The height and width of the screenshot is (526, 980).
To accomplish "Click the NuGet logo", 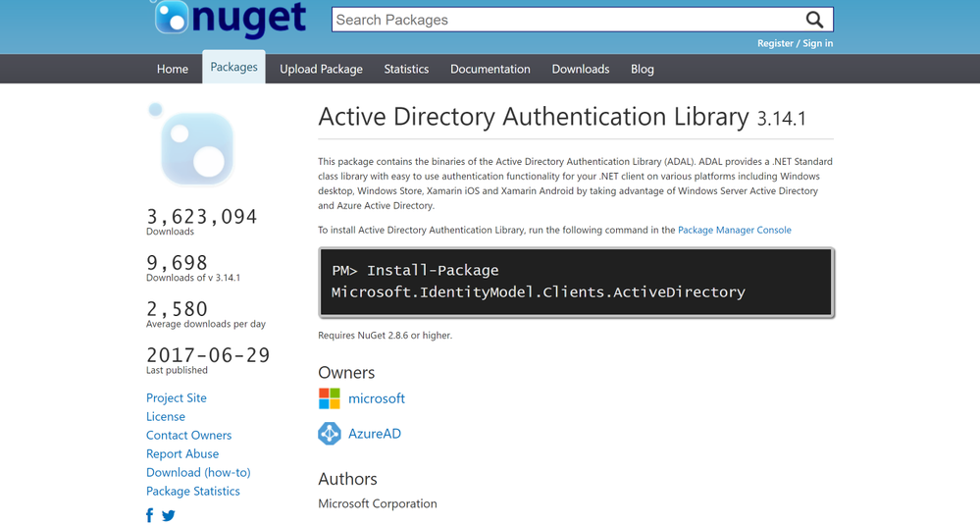I will pyautogui.click(x=230, y=18).
